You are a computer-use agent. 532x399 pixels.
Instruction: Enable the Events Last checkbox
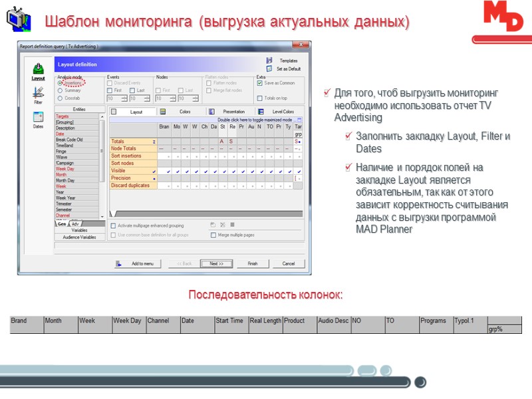[x=132, y=90]
